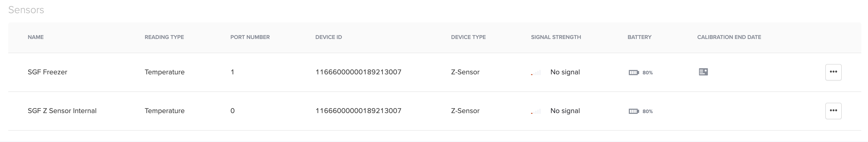
Task: Click the device ID in SGF Freezer row
Action: 358,72
